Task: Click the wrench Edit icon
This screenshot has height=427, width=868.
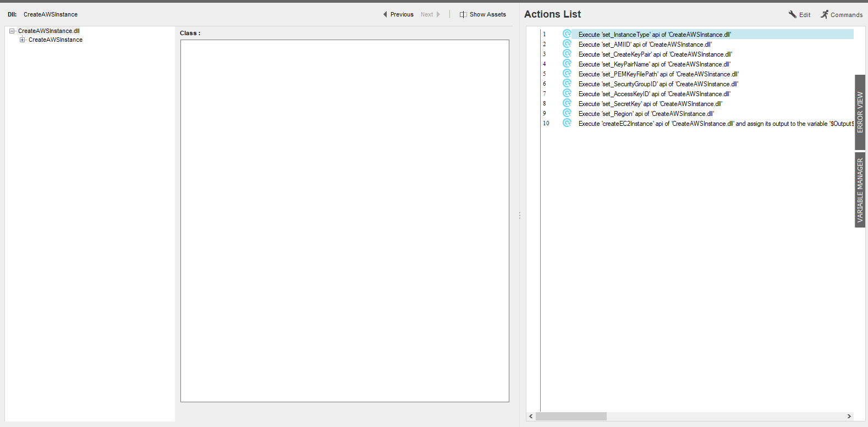Action: tap(793, 14)
